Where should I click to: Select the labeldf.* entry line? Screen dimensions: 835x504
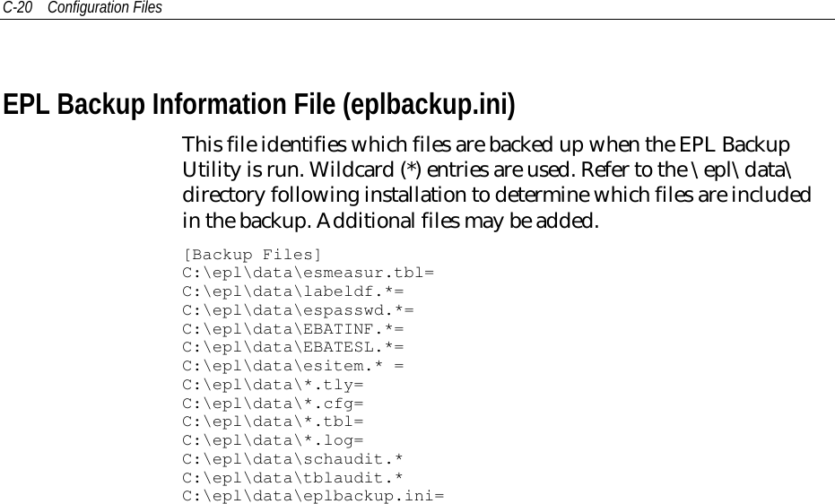[293, 291]
